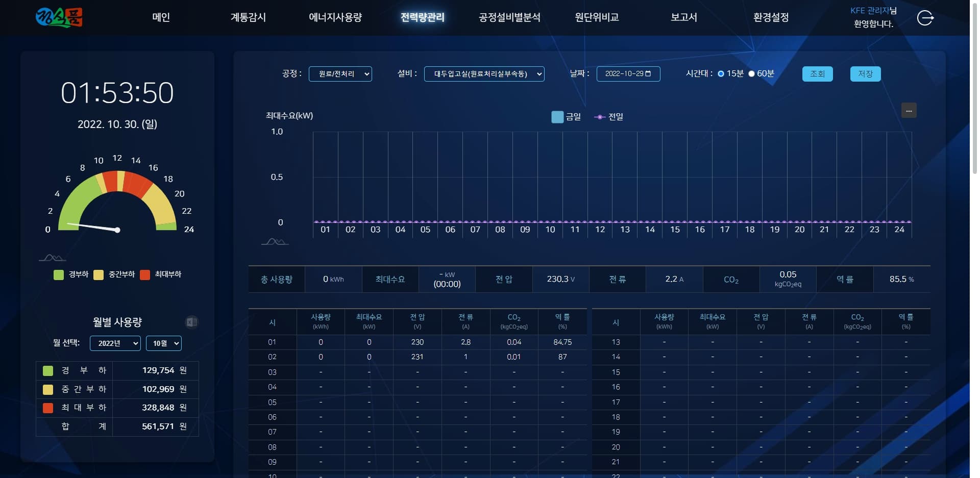Viewport: 980px width, 478px height.
Task: Open the 2022년 year selector
Action: 115,343
